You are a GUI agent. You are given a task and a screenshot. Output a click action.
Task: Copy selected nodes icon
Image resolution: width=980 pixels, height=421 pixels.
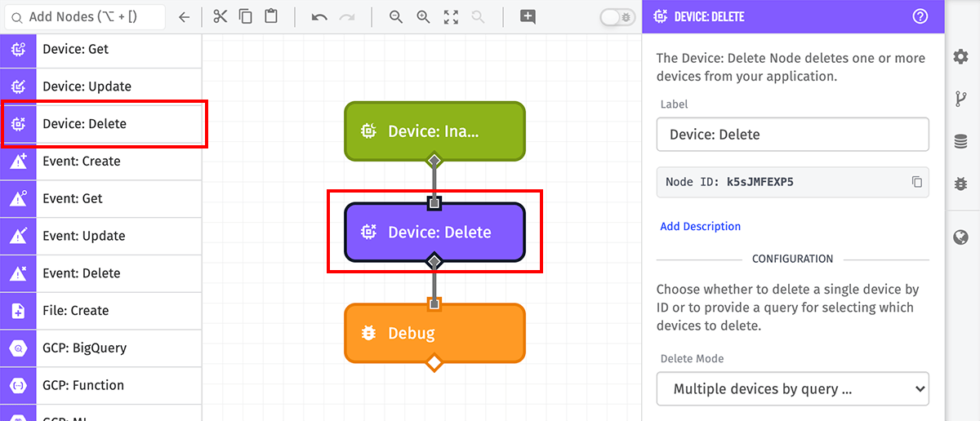tap(245, 16)
